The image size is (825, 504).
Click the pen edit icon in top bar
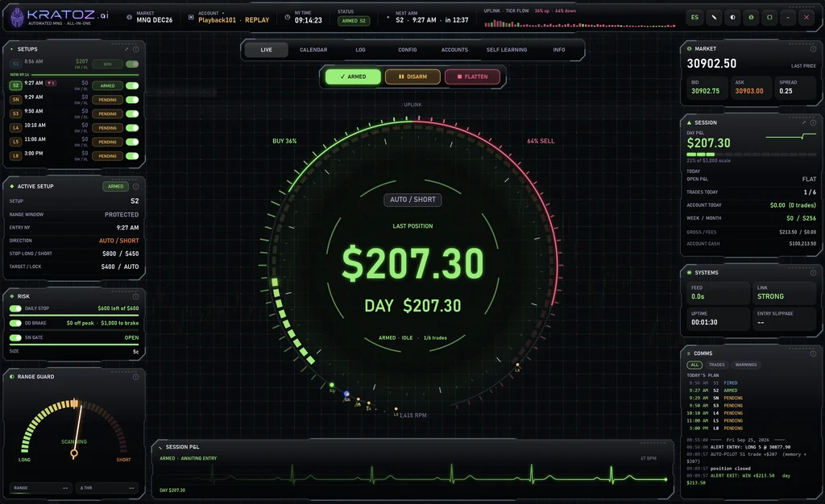click(714, 18)
